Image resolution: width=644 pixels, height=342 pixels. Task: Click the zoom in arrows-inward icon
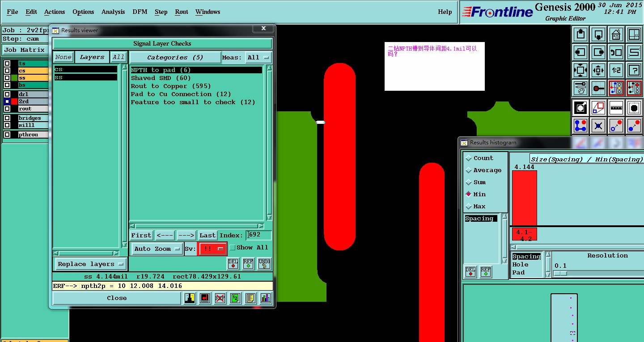580,70
